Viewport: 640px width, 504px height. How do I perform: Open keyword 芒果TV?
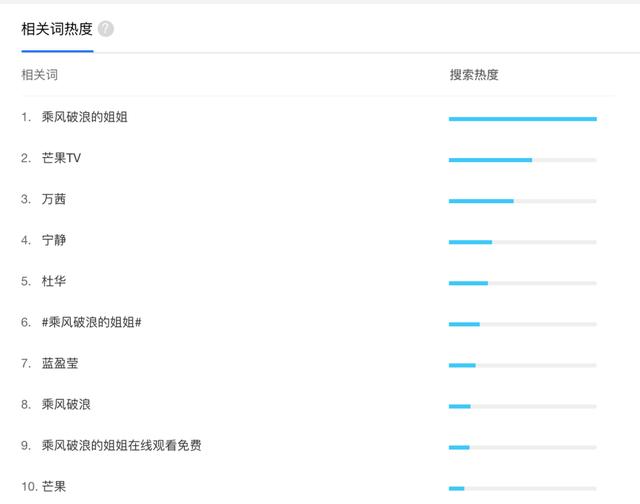(x=61, y=158)
